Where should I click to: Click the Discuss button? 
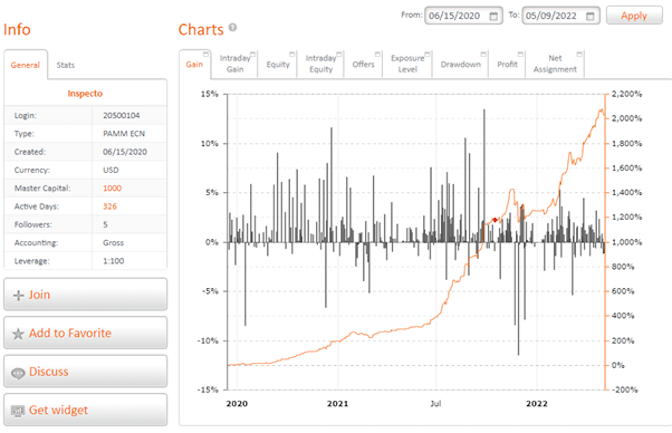click(85, 372)
